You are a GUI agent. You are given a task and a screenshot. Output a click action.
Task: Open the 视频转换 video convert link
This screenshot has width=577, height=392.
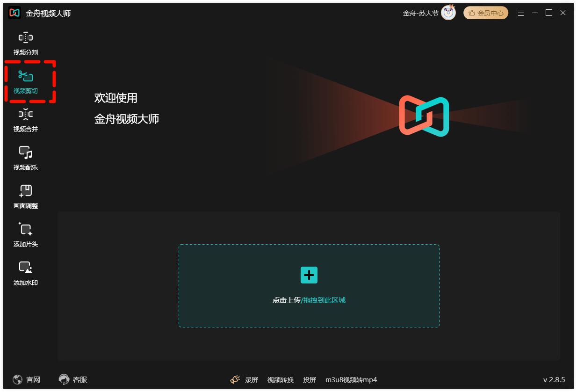pos(281,380)
